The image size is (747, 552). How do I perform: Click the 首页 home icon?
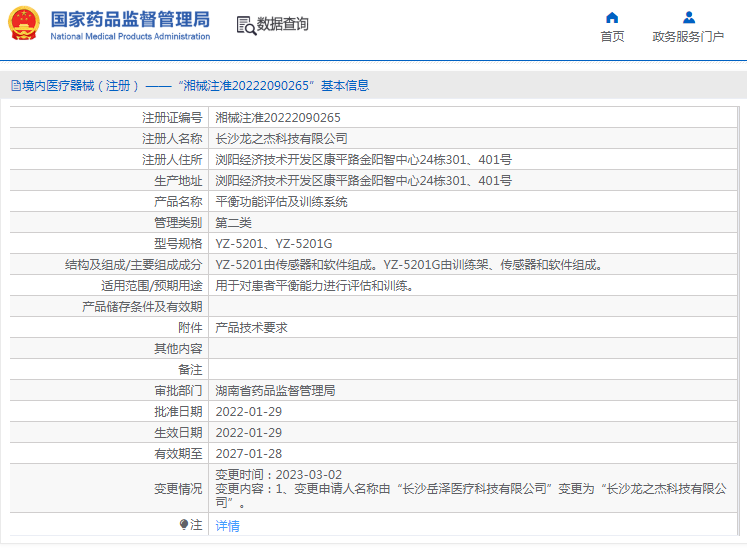pos(612,18)
